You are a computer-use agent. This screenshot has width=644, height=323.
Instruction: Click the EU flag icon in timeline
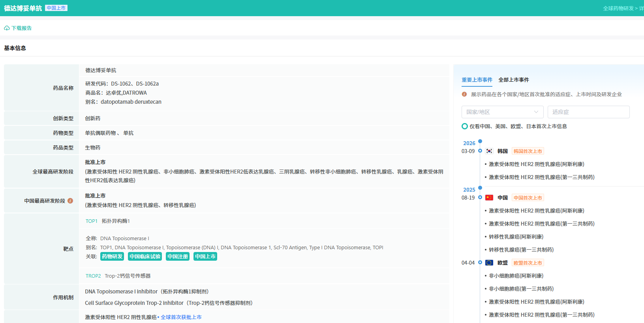click(x=489, y=263)
